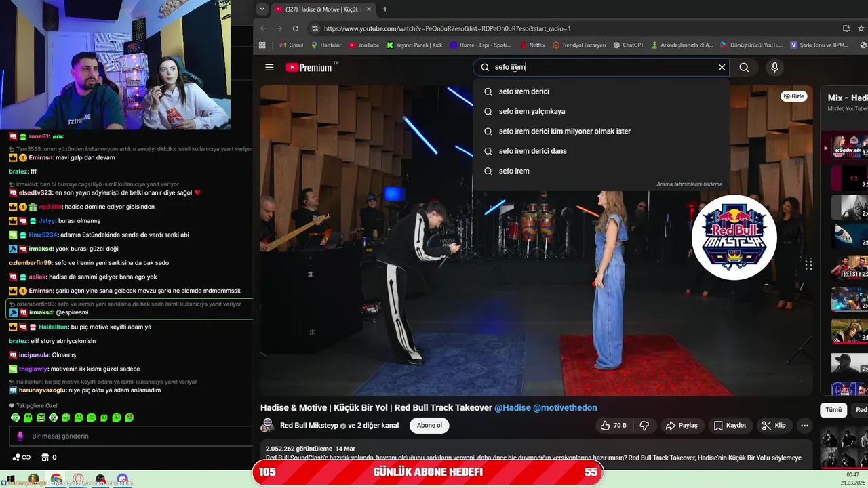Open the Trendyol Pazaryeri bookmark

point(579,45)
